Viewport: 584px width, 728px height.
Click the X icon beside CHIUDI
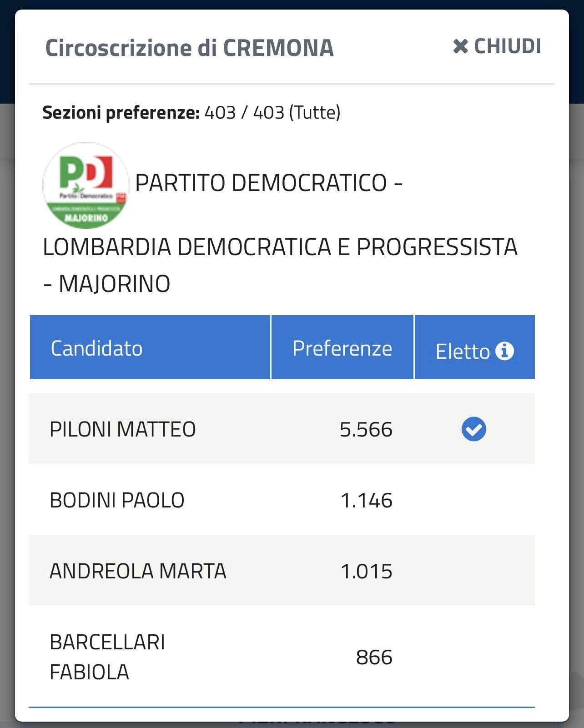point(460,46)
